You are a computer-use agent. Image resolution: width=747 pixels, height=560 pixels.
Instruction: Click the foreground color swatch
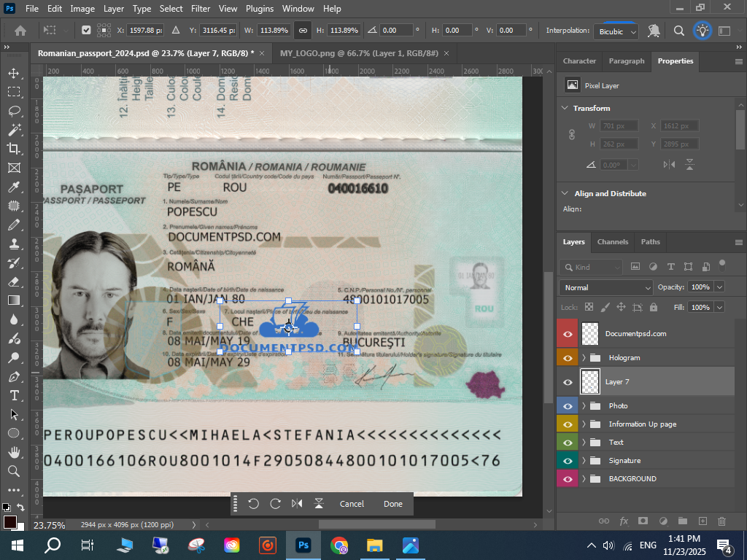coord(9,521)
